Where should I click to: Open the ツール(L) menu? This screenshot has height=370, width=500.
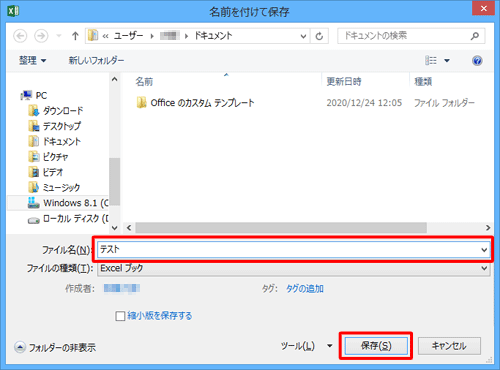[307, 346]
